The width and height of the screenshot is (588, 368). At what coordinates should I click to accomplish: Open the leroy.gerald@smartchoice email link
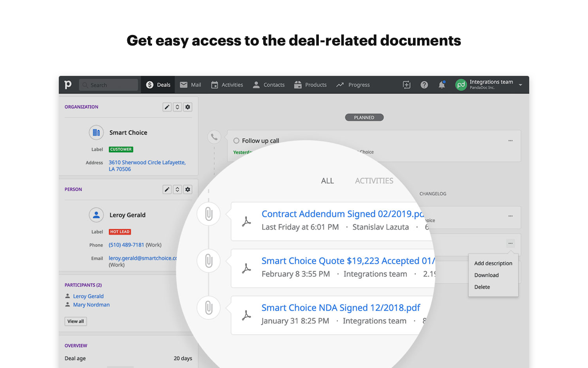[143, 258]
